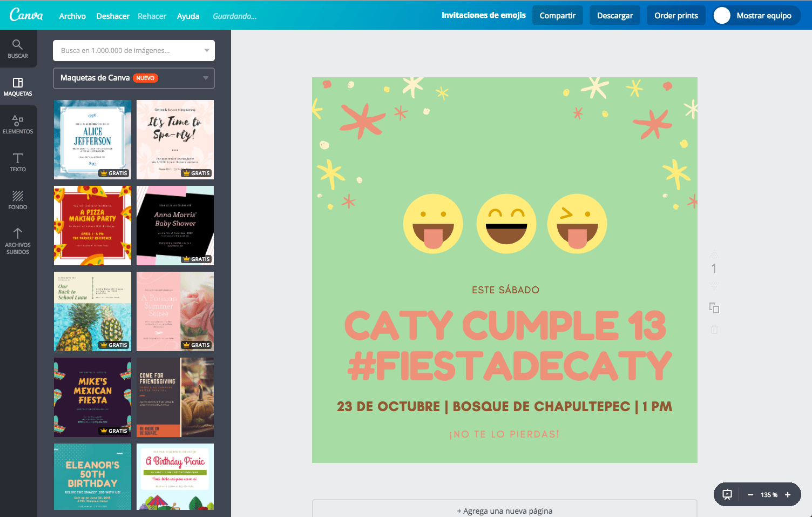The width and height of the screenshot is (812, 517).
Task: Select ¡NO TE LO PIERDAS! text
Action: (x=504, y=434)
